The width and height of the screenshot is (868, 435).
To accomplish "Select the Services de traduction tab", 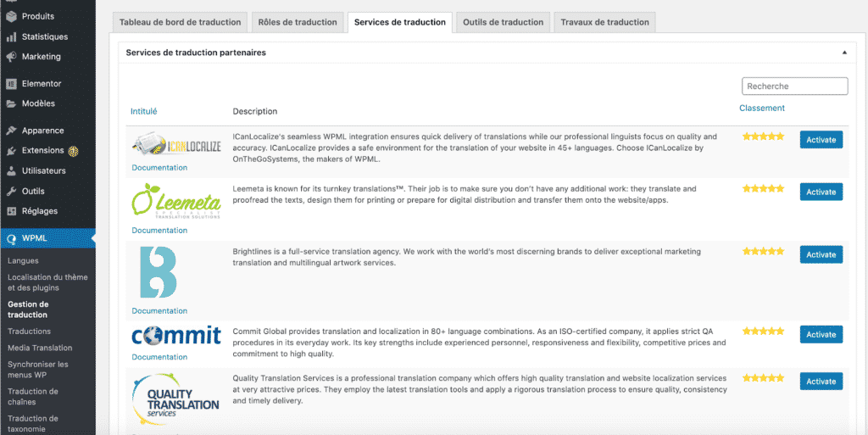I will [x=400, y=22].
